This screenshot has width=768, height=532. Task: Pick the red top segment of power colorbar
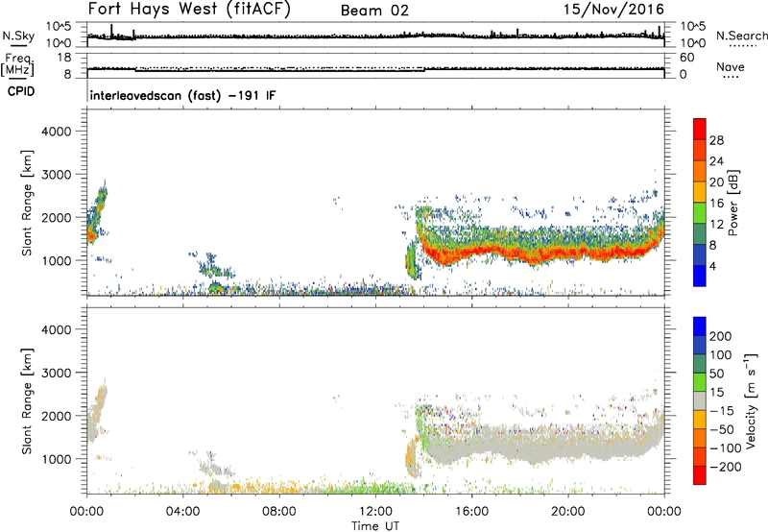[700, 129]
